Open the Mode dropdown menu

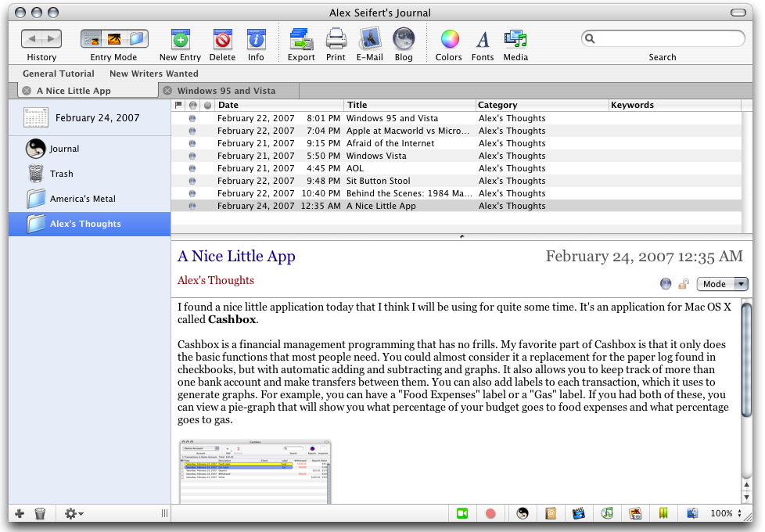click(x=722, y=285)
